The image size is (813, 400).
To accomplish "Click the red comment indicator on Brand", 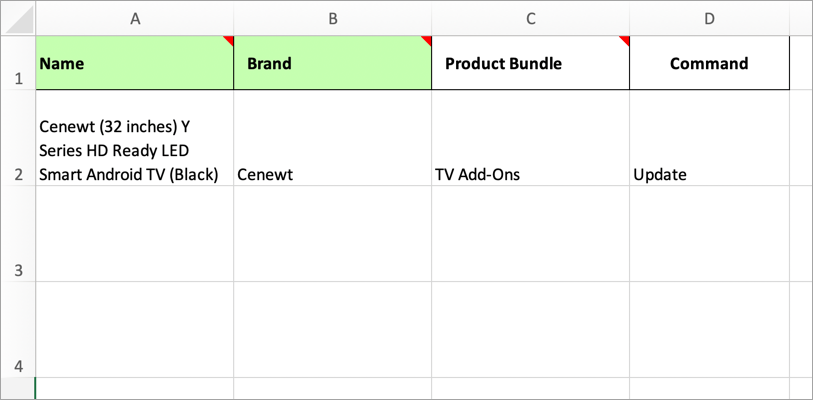I will [x=427, y=40].
